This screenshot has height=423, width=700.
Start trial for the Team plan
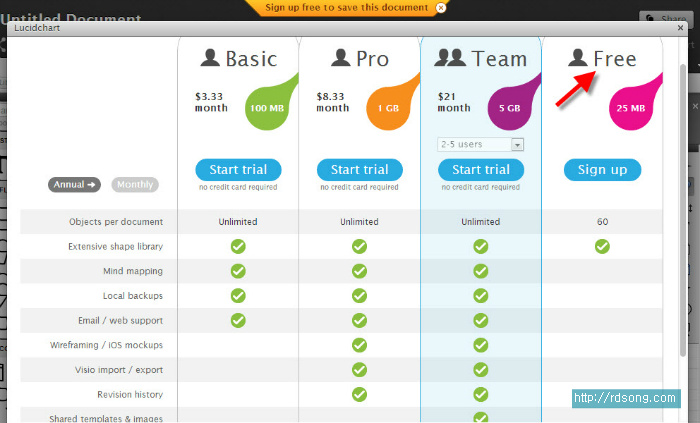coord(481,169)
